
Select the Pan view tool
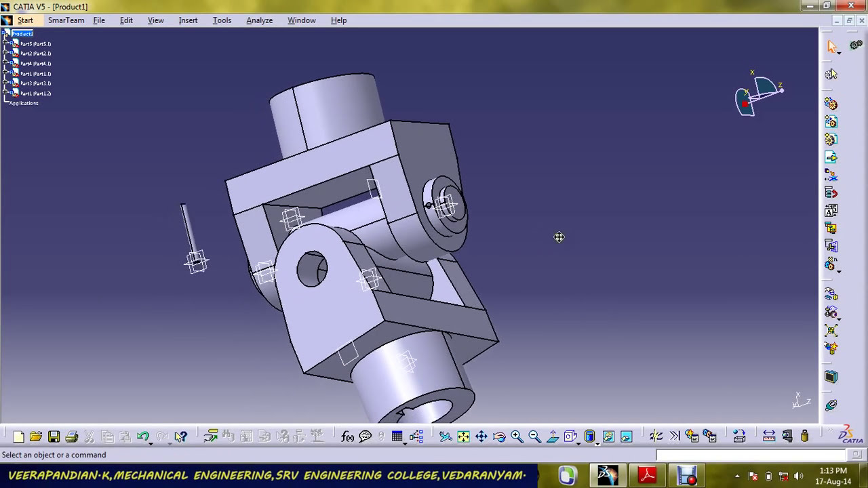[481, 436]
